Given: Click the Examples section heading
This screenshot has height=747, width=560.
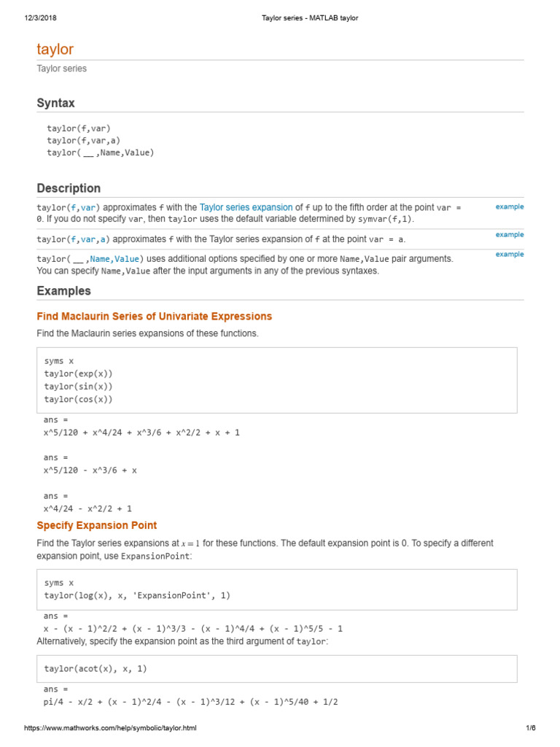Looking at the screenshot, I should pos(64,291).
